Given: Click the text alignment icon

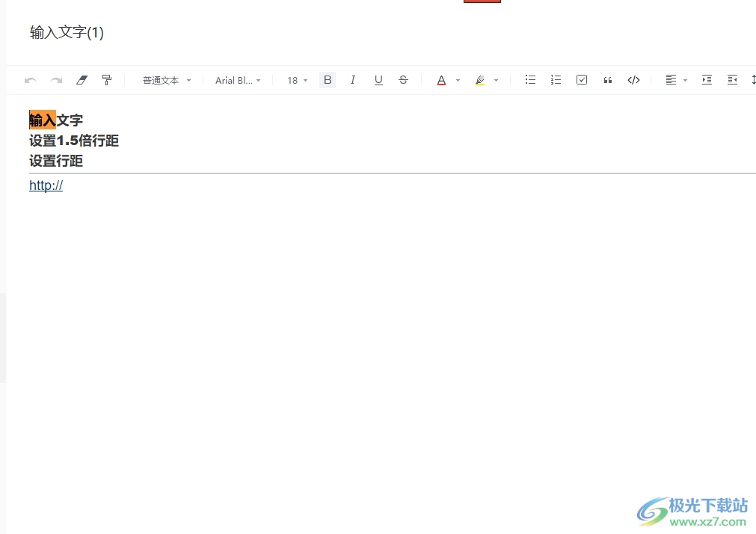Looking at the screenshot, I should coord(672,79).
